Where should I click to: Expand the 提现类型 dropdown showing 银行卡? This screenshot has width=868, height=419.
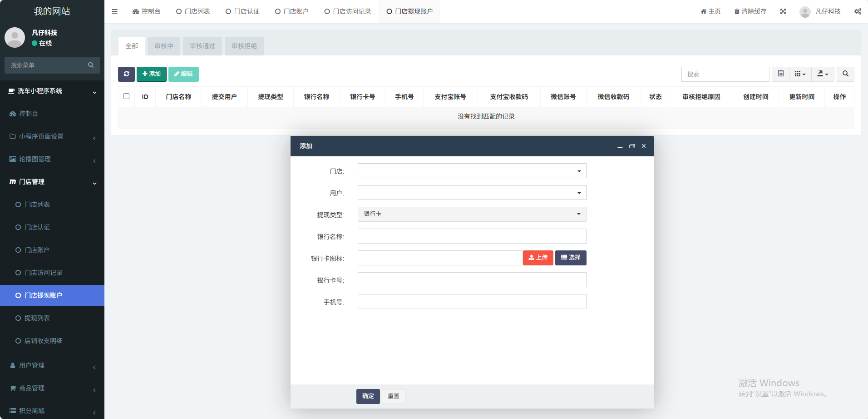[x=472, y=214]
